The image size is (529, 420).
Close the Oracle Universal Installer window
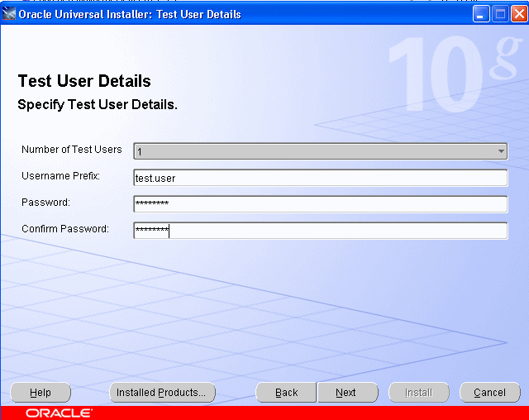[519, 15]
